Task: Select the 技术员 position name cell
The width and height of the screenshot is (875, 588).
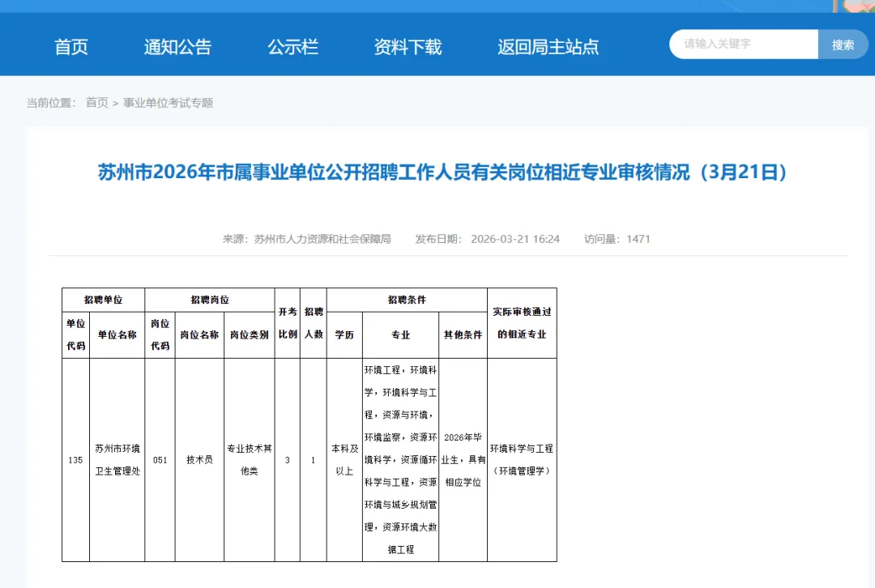Action: click(x=199, y=460)
